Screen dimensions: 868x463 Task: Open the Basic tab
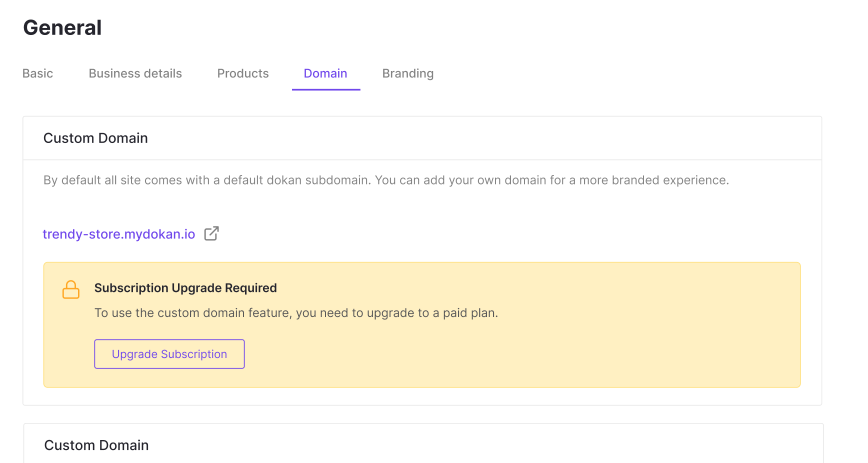[37, 73]
